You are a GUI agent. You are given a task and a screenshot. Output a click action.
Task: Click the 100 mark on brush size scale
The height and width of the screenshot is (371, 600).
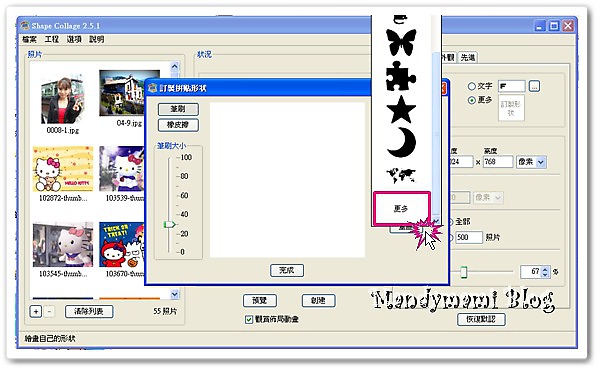pos(186,157)
